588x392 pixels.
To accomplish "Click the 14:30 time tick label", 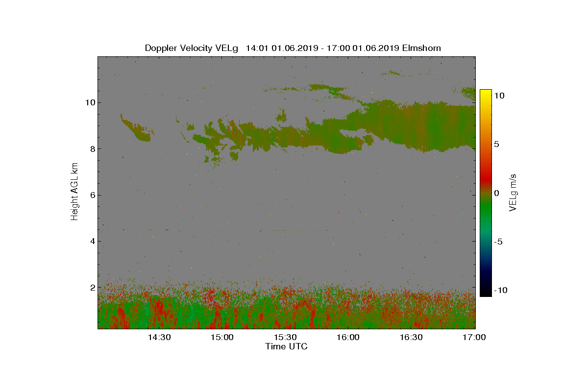I will 159,337.
